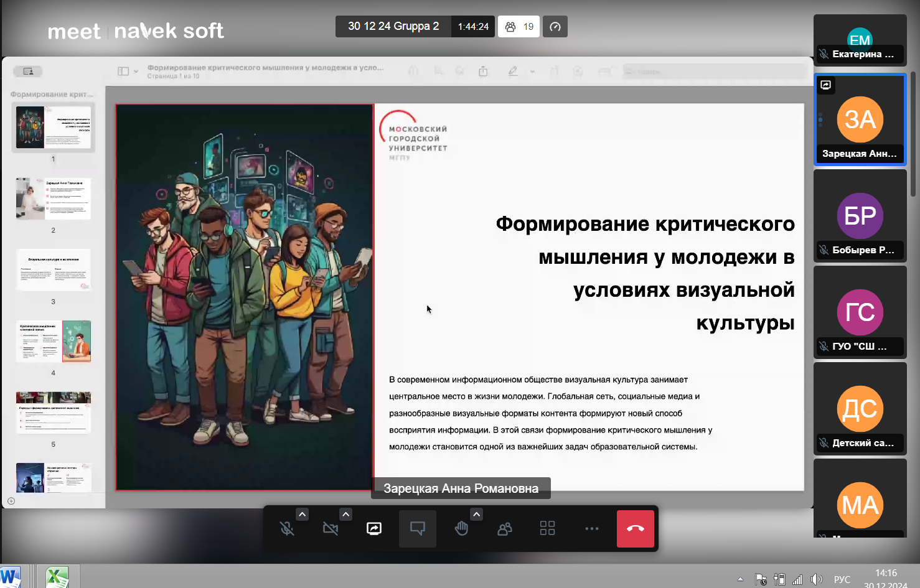Raise hand in the meeting
Image resolution: width=920 pixels, height=588 pixels.
point(461,529)
